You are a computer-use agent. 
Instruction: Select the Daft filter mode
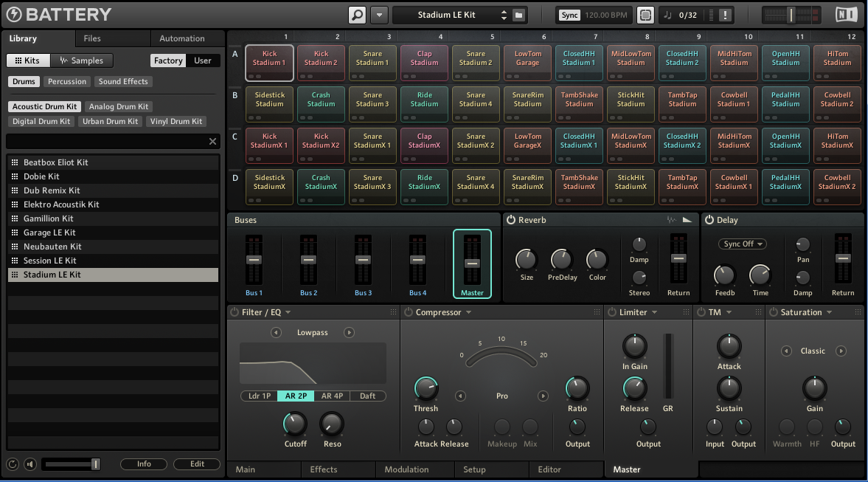pos(367,396)
